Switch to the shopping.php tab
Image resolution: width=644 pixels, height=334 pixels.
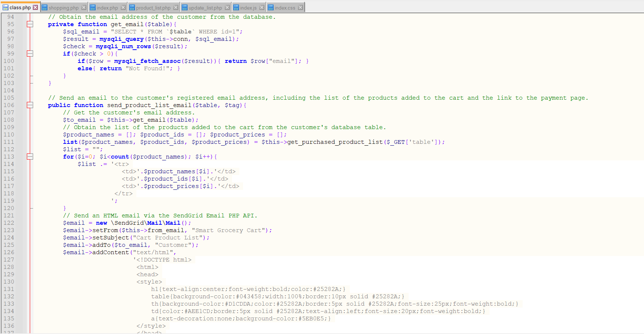(x=63, y=7)
